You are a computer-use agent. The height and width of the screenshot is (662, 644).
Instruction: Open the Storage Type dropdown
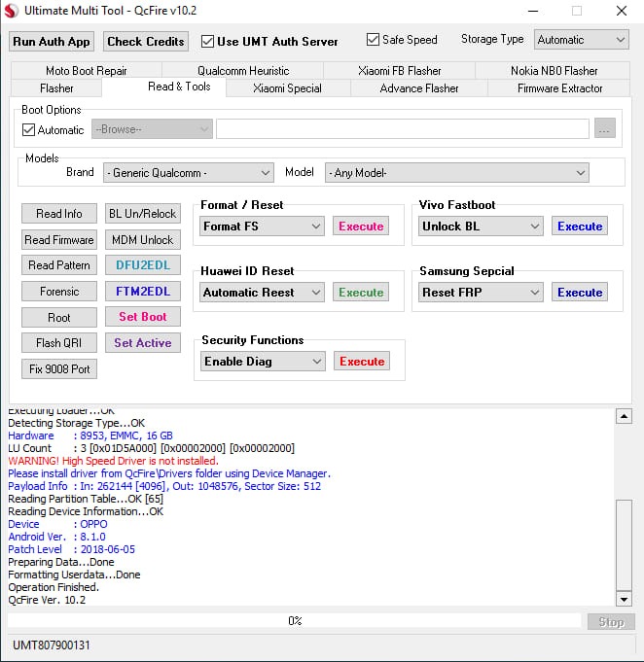click(581, 40)
